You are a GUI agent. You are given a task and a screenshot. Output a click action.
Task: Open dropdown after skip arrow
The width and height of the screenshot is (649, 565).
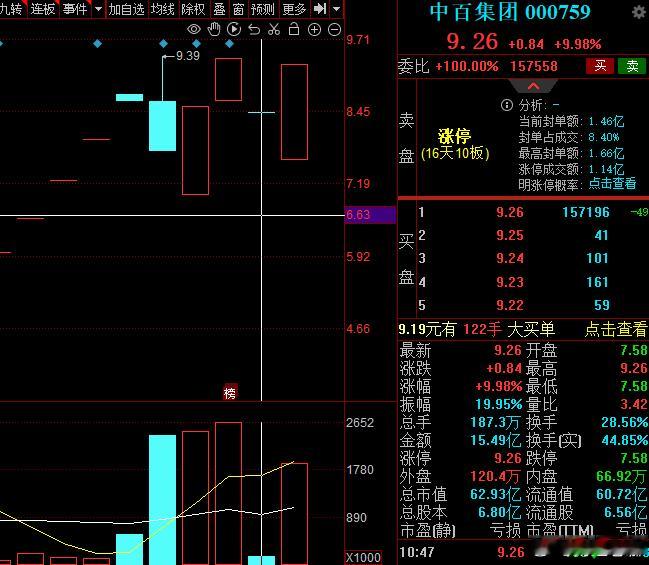337,9
